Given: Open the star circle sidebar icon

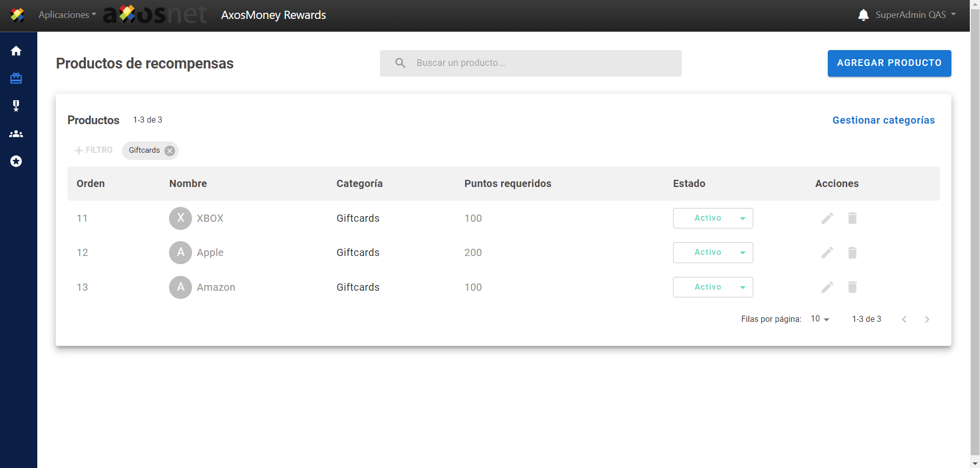Looking at the screenshot, I should [x=16, y=161].
